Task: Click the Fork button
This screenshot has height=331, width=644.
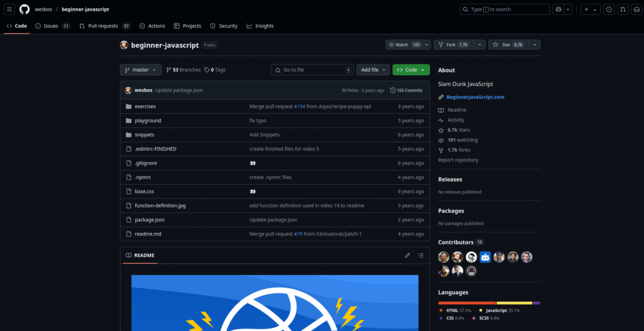Action: (x=454, y=45)
